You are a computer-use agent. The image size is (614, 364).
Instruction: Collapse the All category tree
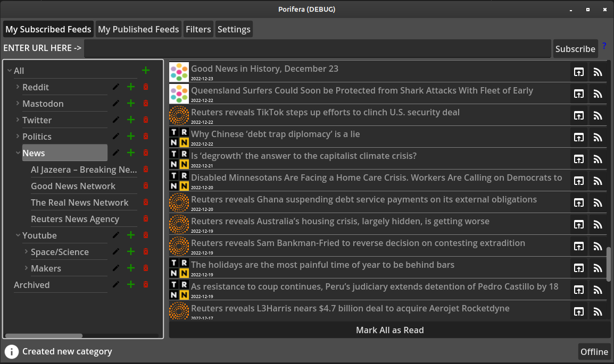pyautogui.click(x=10, y=70)
